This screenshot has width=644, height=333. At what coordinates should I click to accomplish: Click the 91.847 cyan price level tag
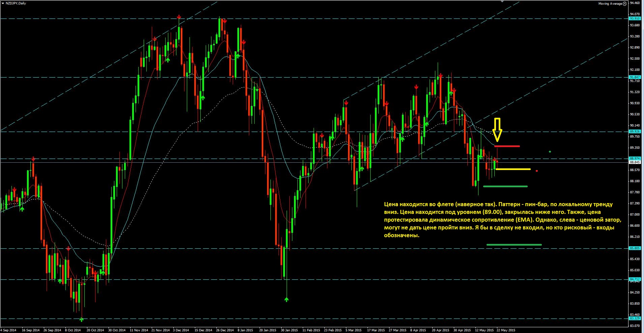[635, 77]
